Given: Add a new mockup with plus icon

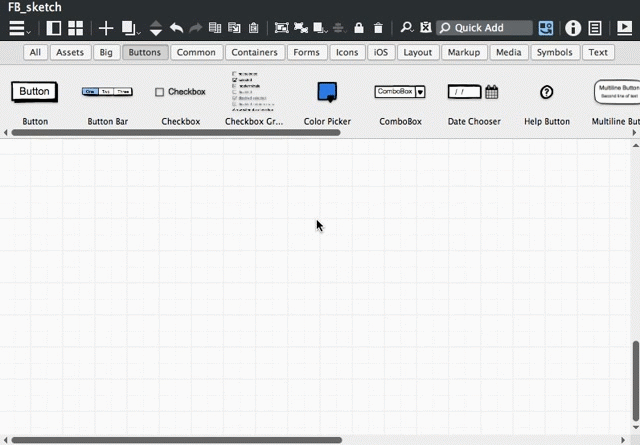Looking at the screenshot, I should pyautogui.click(x=106, y=28).
